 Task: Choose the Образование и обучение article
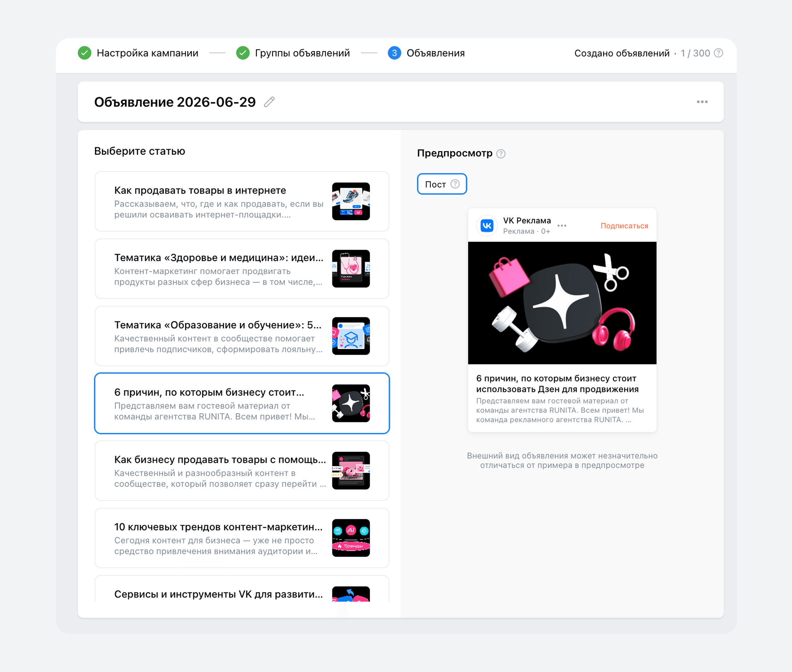(x=242, y=336)
